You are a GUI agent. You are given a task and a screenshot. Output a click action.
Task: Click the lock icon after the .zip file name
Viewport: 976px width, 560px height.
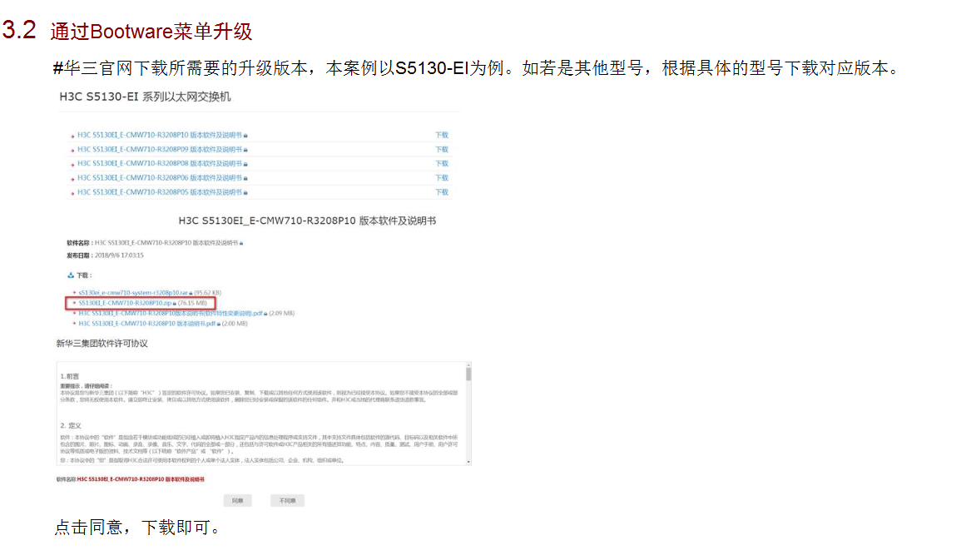(x=174, y=304)
